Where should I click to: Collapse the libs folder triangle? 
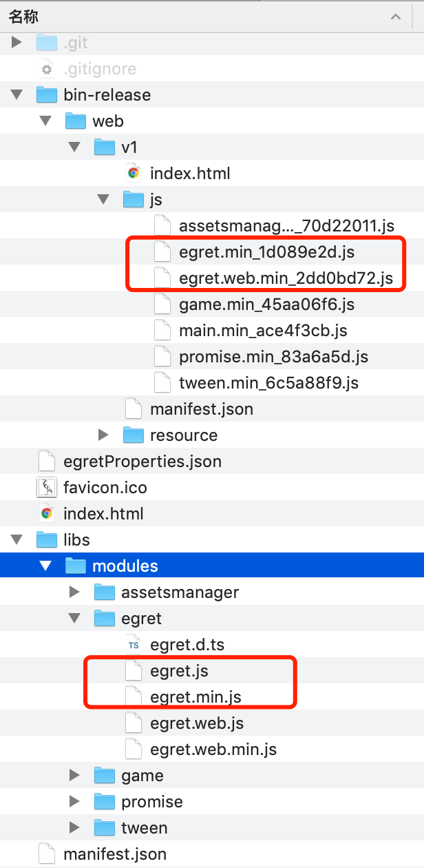click(17, 540)
